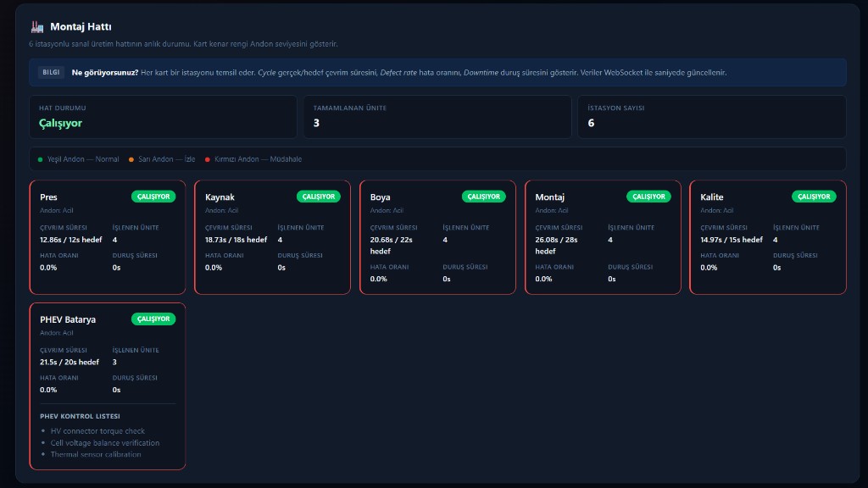The image size is (868, 488).
Task: Click the ÇALIŞIYOR badge on PHEV Batarya card
Action: point(153,319)
